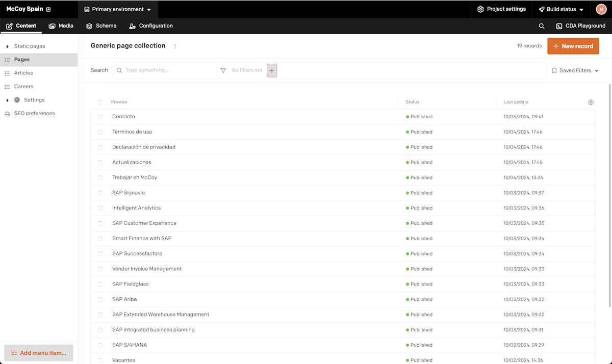The height and width of the screenshot is (364, 612).
Task: Open the Primary environment dropdown
Action: 118,9
